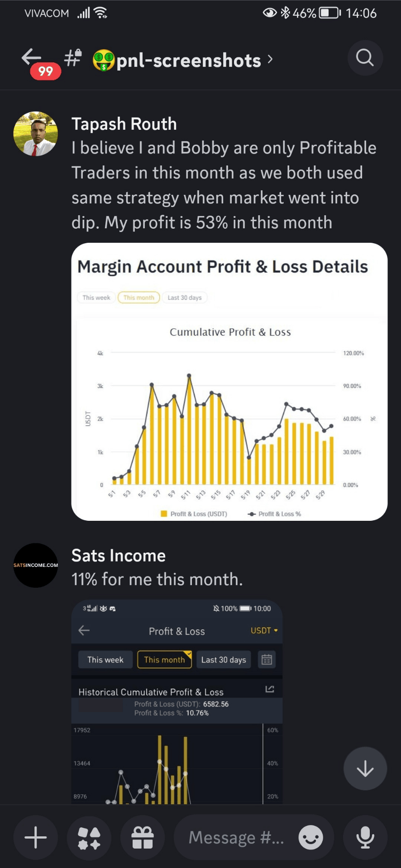The height and width of the screenshot is (868, 401).
Task: Open Tapash Routh's profile name
Action: pyautogui.click(x=124, y=124)
